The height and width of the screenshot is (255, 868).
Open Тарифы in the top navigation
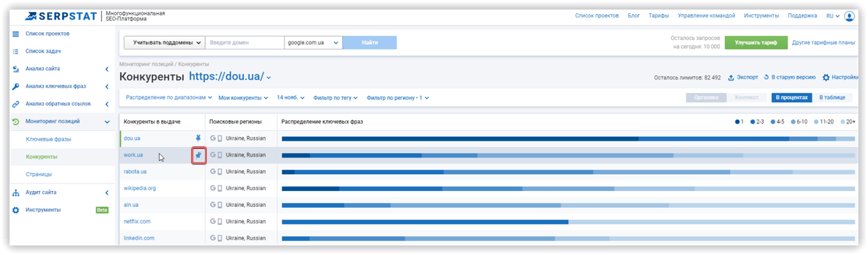[x=659, y=15]
